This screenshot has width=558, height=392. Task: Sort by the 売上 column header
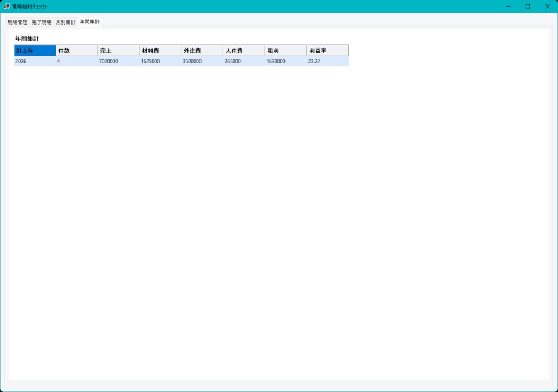(x=118, y=51)
